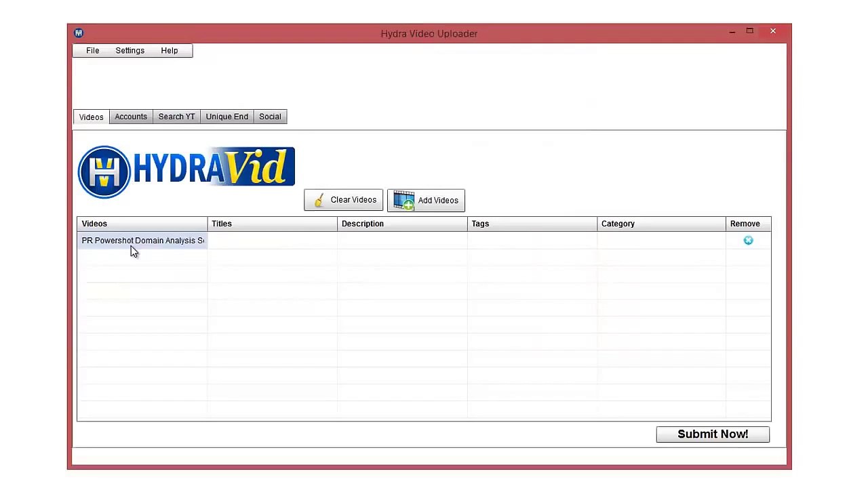868x488 pixels.
Task: Select the PR Powershot Domain Analysis video
Action: click(142, 241)
